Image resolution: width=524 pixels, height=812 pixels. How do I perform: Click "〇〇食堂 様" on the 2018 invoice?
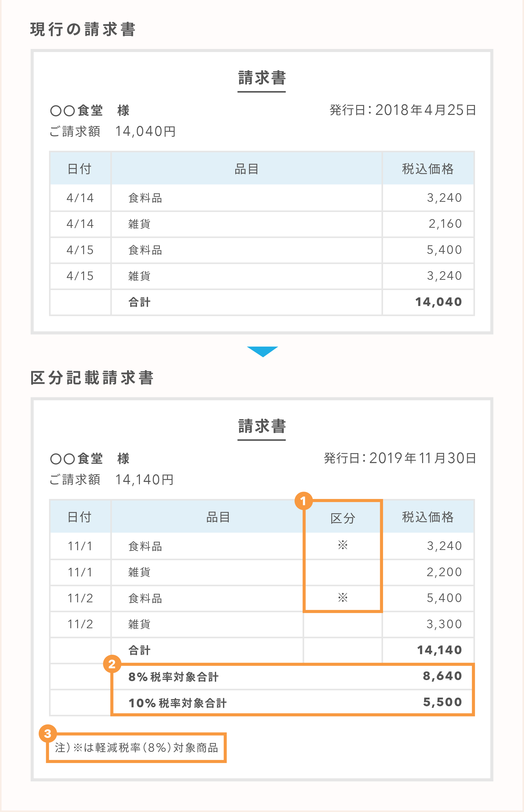pyautogui.click(x=90, y=110)
